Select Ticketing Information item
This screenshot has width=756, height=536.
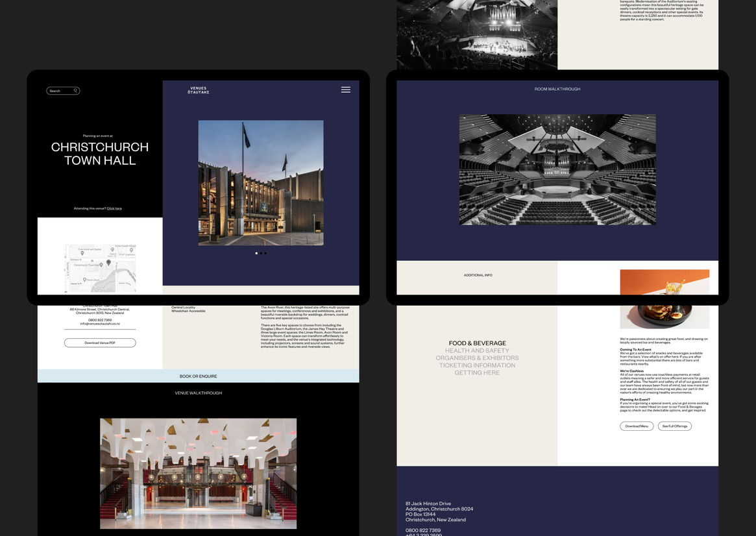(x=477, y=365)
